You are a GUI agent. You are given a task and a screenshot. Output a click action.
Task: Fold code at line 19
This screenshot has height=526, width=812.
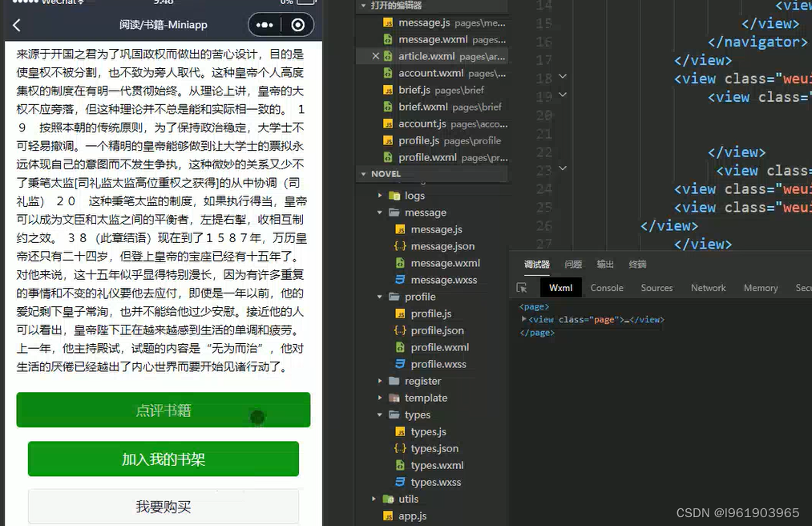click(x=563, y=95)
